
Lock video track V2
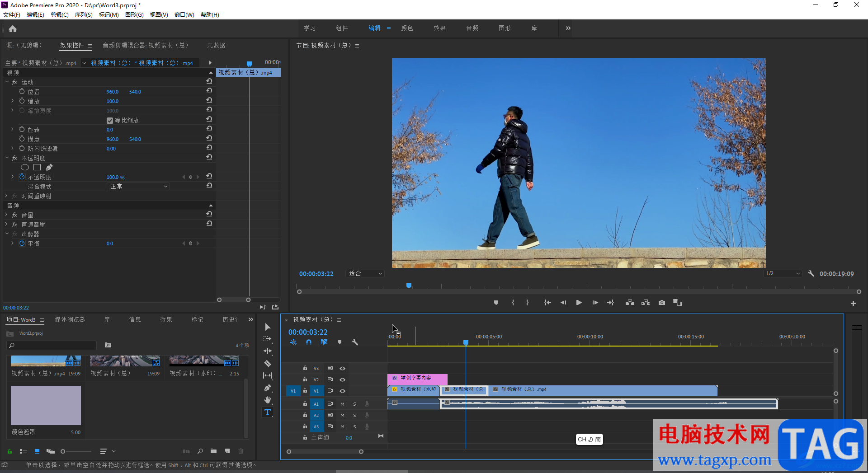pyautogui.click(x=305, y=379)
